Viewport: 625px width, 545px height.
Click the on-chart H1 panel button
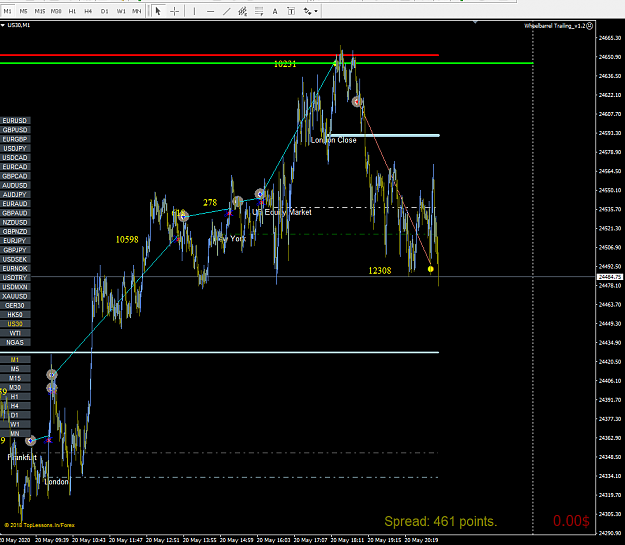click(15, 397)
